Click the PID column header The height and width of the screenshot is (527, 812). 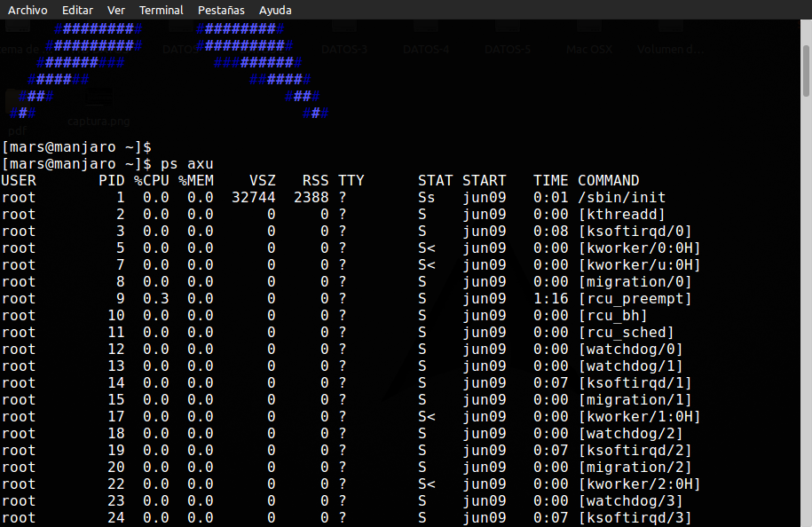coord(112,181)
